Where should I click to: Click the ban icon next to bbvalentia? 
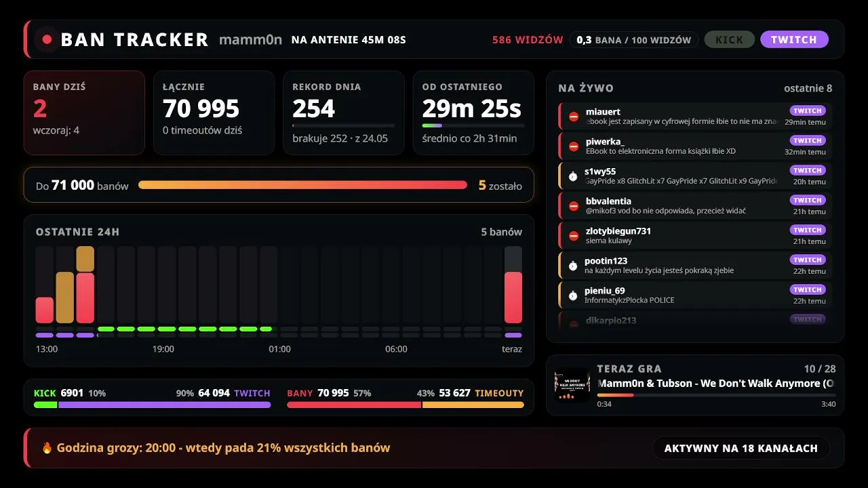click(574, 206)
